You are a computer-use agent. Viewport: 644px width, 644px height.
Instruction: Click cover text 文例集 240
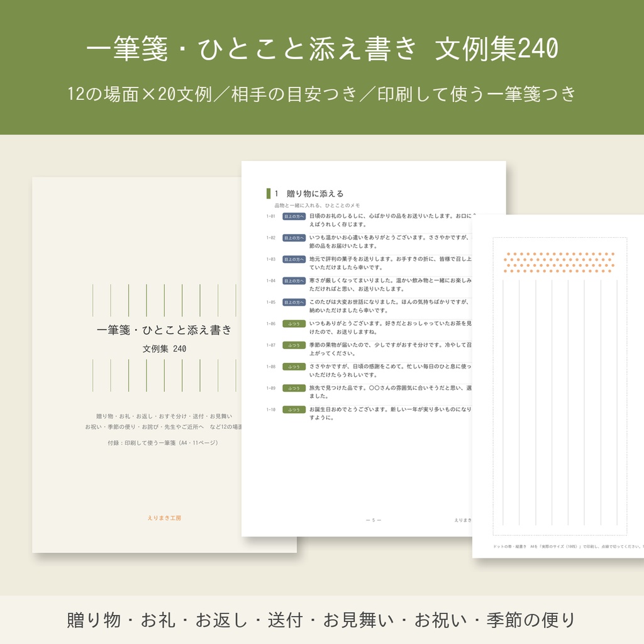tap(164, 348)
